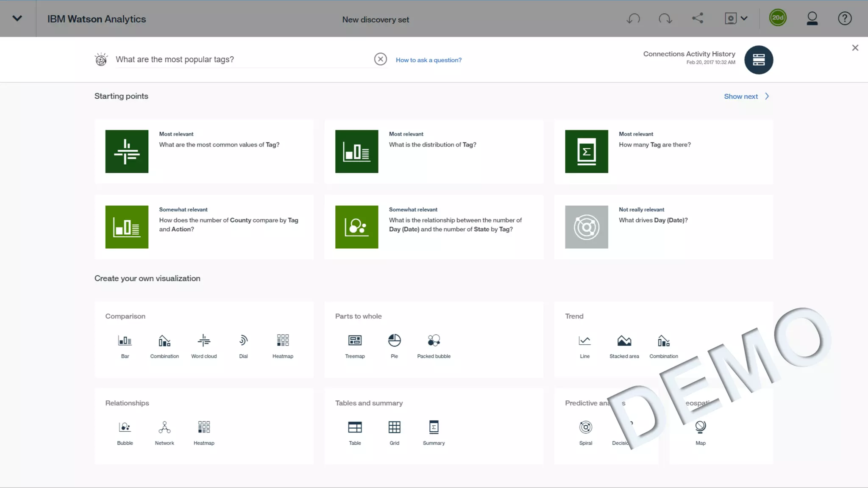
Task: Open the Connections Activity History dataset icon
Action: (x=758, y=60)
